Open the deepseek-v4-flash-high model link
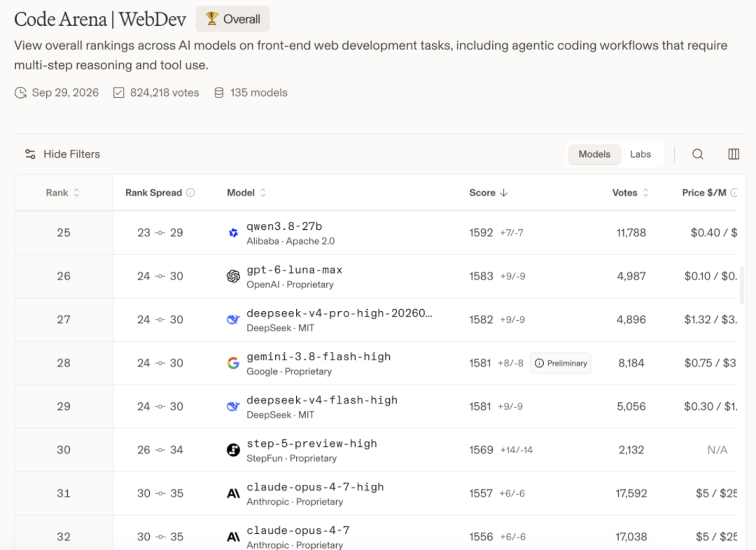The image size is (756, 550). click(x=322, y=400)
